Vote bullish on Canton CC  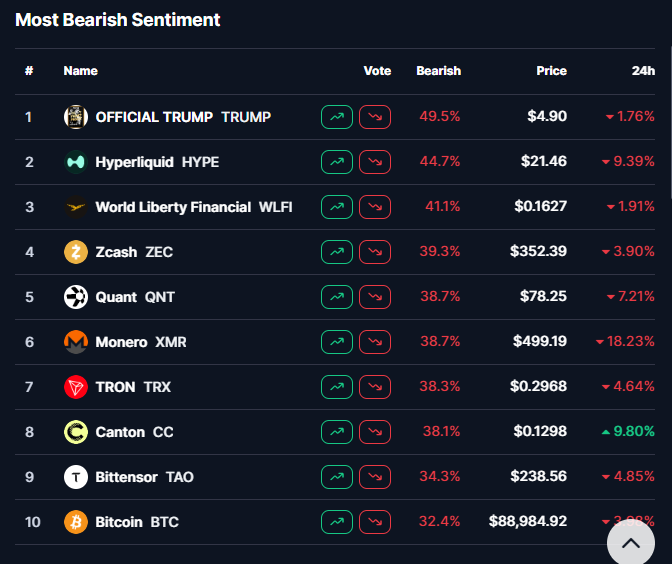click(337, 432)
